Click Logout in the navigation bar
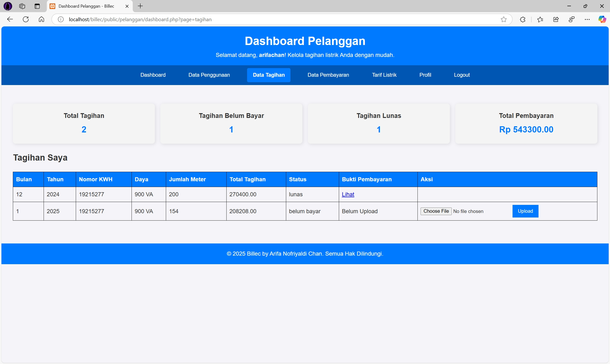The height and width of the screenshot is (364, 610). point(462,75)
